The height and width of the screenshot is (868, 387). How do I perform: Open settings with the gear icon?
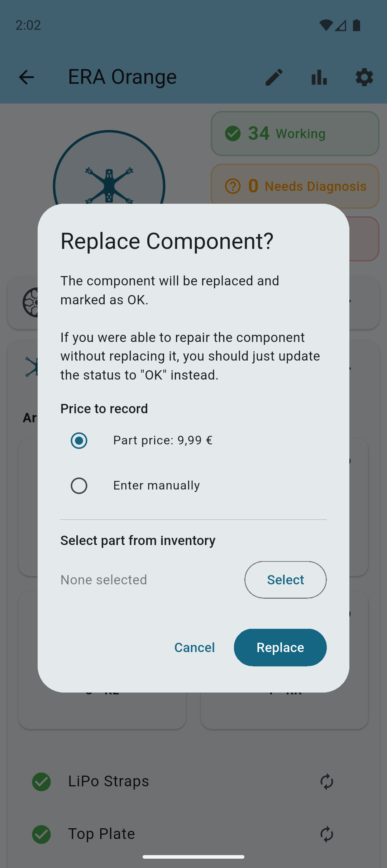pyautogui.click(x=364, y=77)
